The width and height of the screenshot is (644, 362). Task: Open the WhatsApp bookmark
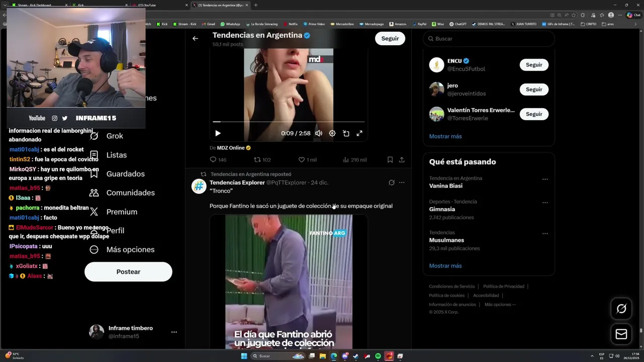(x=230, y=24)
